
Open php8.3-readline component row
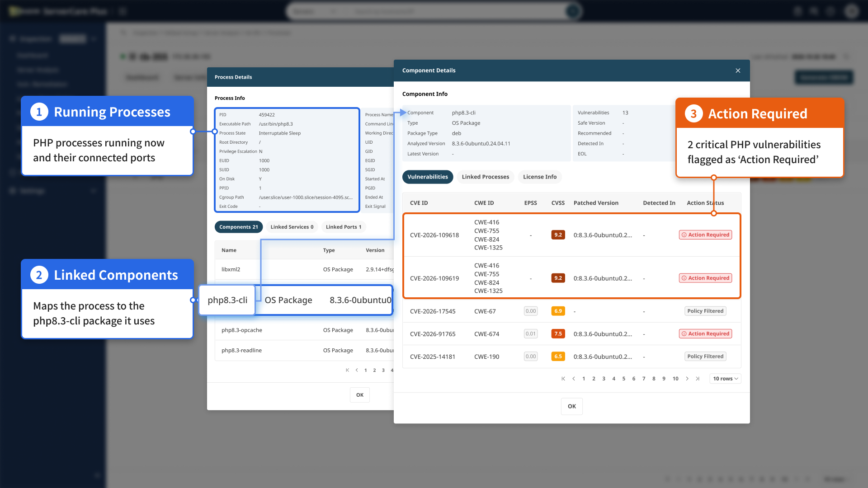pos(304,351)
